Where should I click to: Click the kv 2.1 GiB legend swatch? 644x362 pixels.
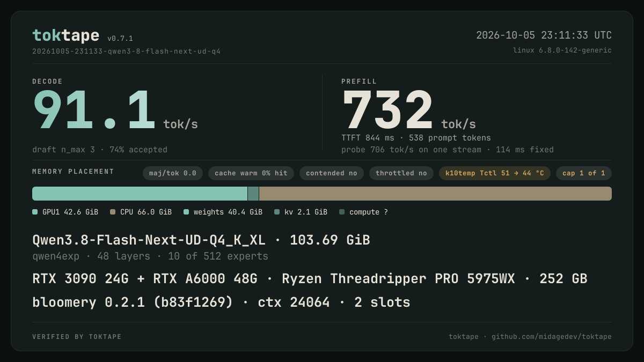tap(277, 212)
